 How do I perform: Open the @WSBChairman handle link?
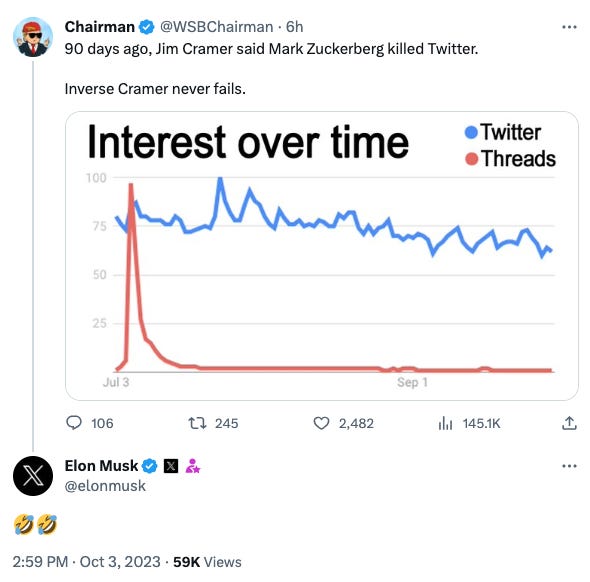click(216, 27)
